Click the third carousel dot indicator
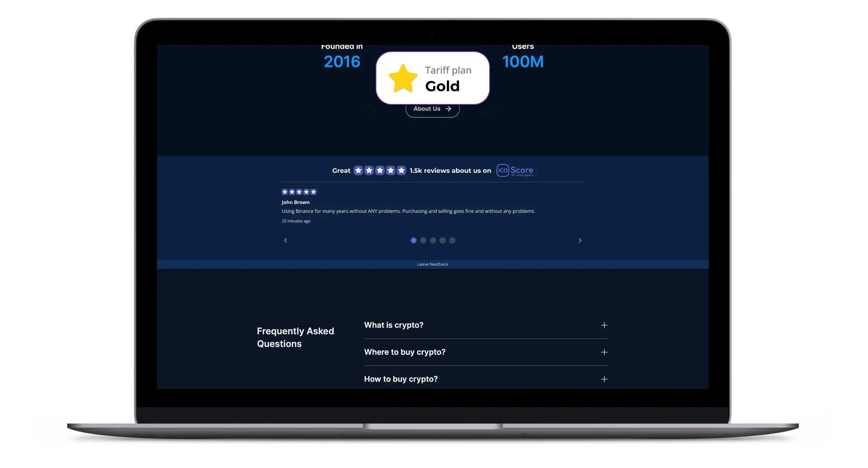The width and height of the screenshot is (868, 468). point(433,241)
